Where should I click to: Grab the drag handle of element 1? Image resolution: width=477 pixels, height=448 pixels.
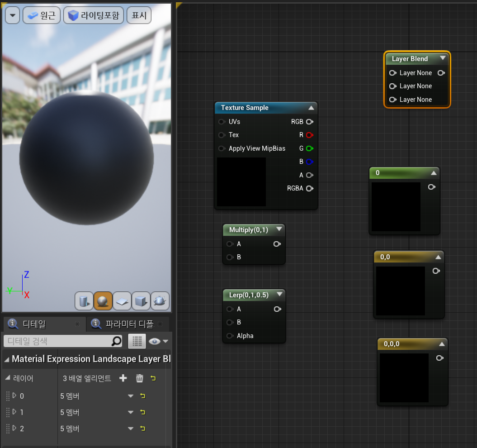[x=8, y=412]
